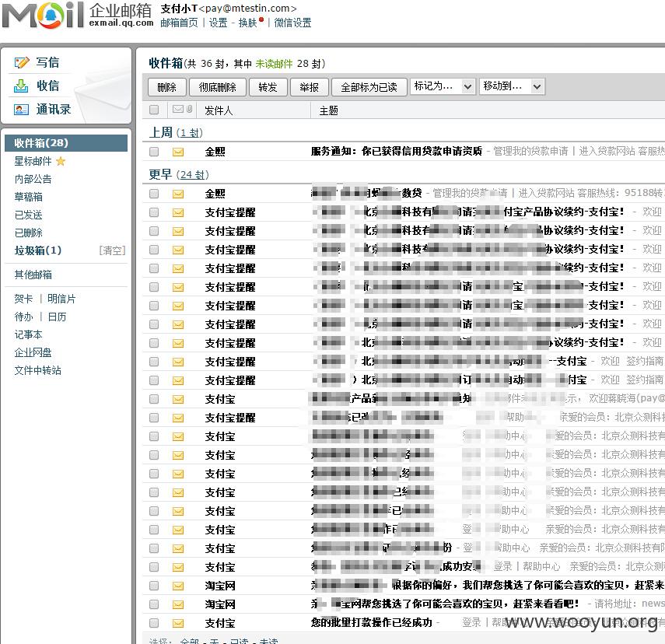This screenshot has height=644, width=665.
Task: Click the compose mail (写信) pencil icon
Action: pos(21,63)
